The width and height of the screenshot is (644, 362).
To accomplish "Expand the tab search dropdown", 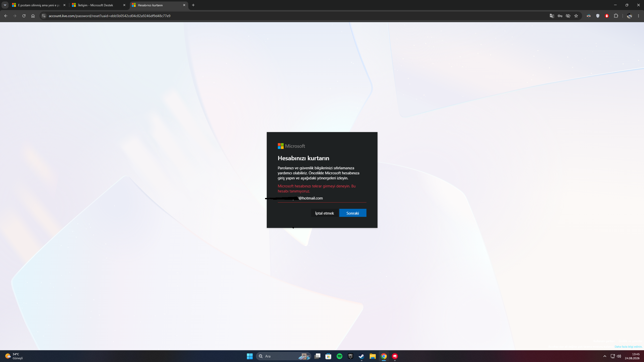I will [5, 5].
